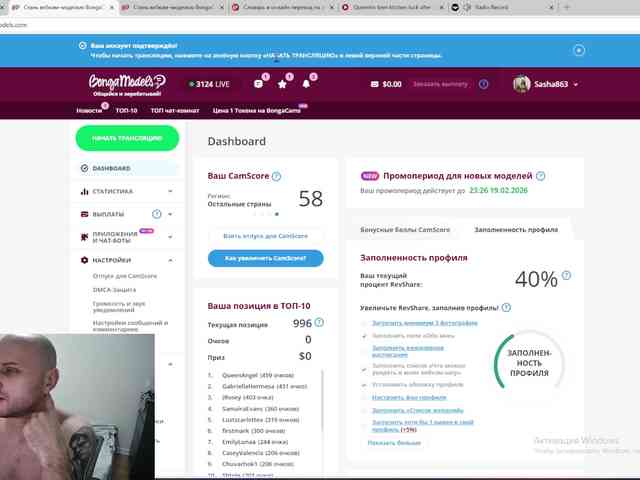Expand the Статистика section chevron
This screenshot has height=480, width=640.
(x=170, y=191)
